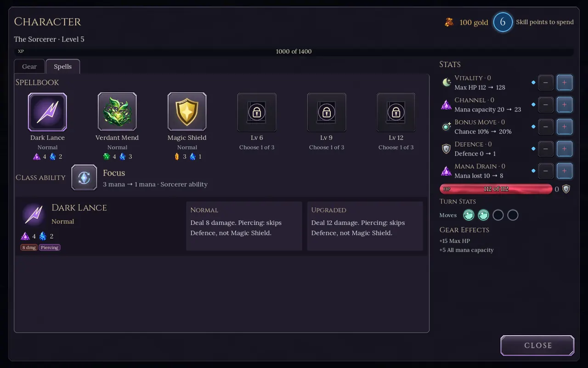Viewport: 588px width, 368px height.
Task: Decrease Channel with the minus button
Action: [546, 105]
